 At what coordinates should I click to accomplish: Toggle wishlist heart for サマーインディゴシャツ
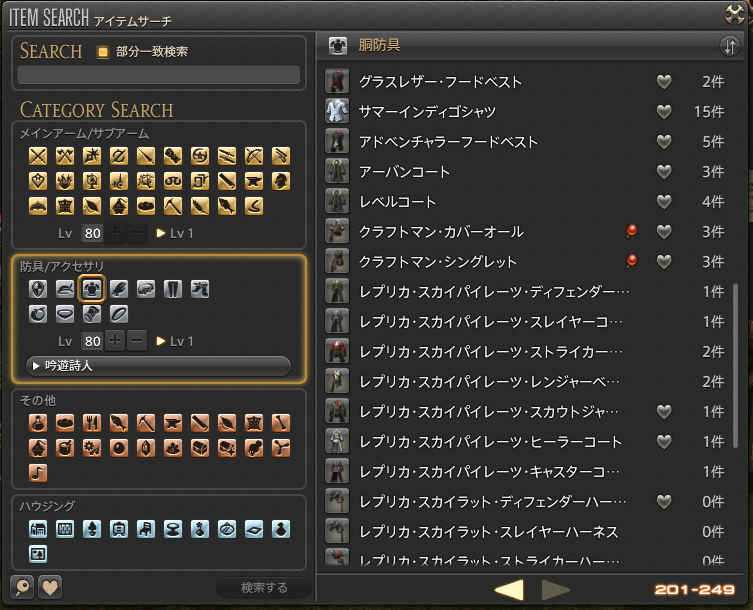click(x=663, y=112)
